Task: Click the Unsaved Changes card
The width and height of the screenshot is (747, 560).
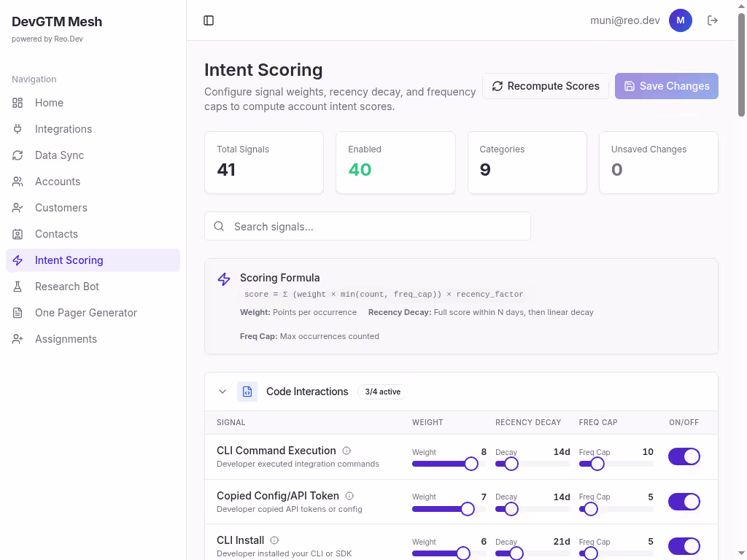Action: coord(659,163)
